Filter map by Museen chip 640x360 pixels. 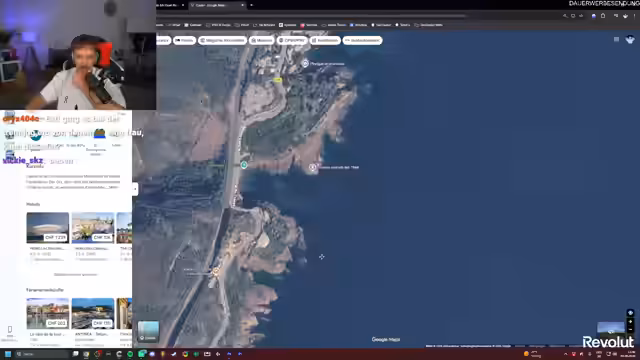click(262, 40)
